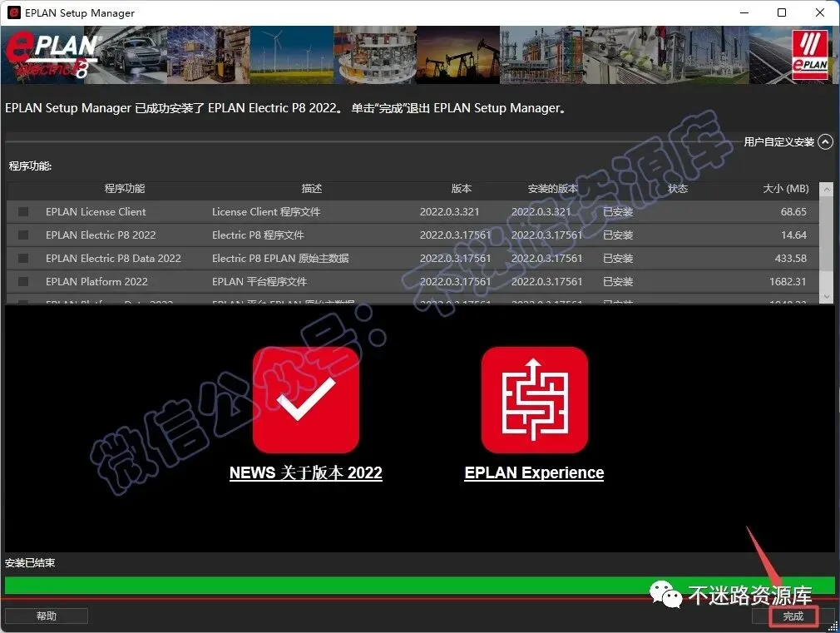Click the EPLAN Electric P8 logo in banner

pyautogui.click(x=52, y=55)
